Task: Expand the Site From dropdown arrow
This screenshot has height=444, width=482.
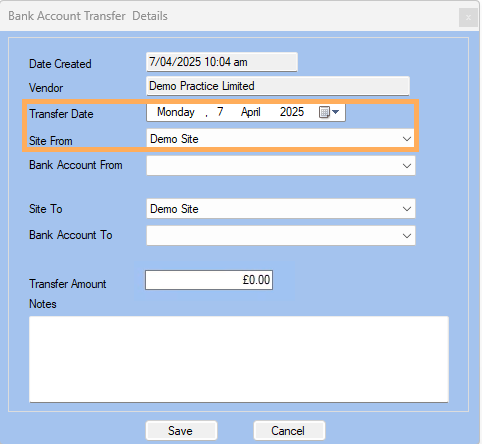Action: coord(407,139)
